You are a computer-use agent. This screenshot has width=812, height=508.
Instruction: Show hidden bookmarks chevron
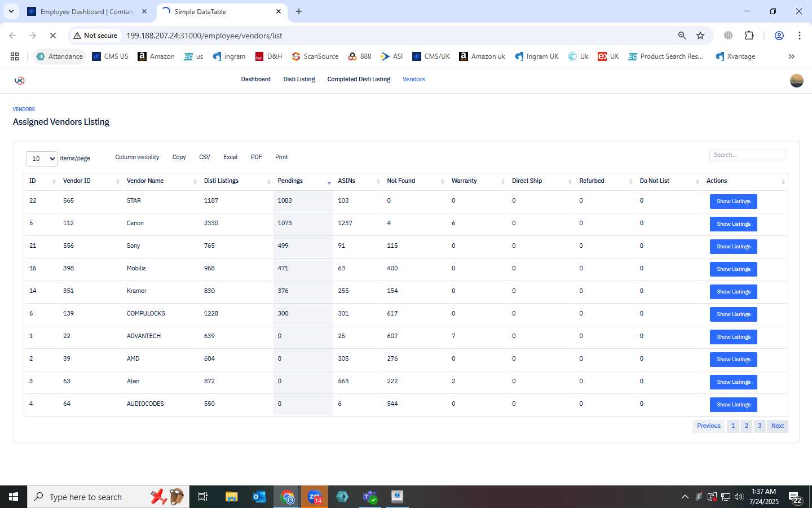[791, 56]
